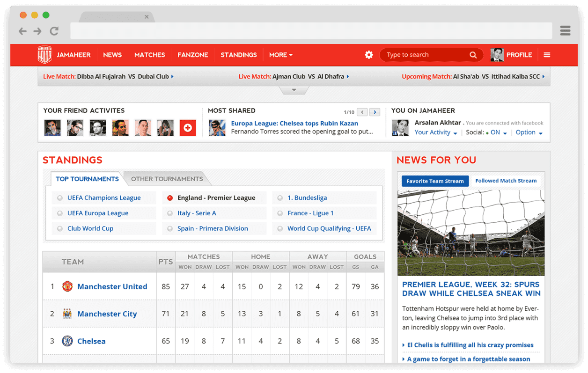Focus the browser address bar
Screen dimensions: 588x373
pyautogui.click(x=311, y=31)
